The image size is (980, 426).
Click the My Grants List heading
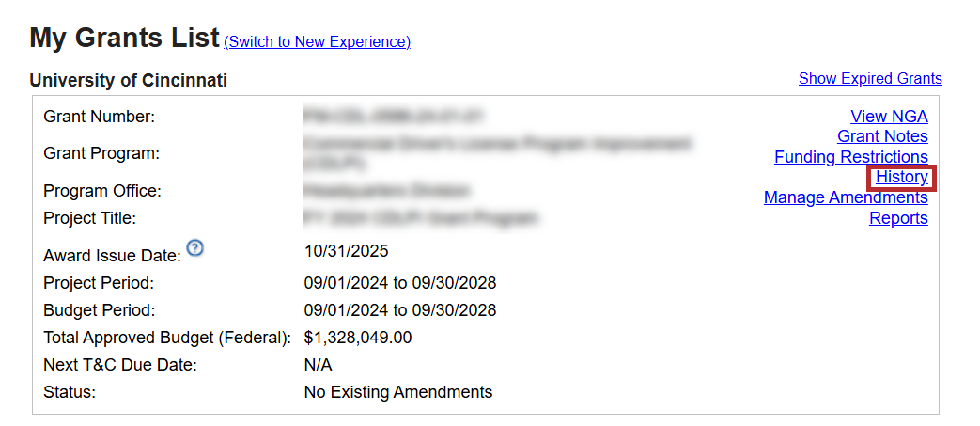tap(124, 39)
